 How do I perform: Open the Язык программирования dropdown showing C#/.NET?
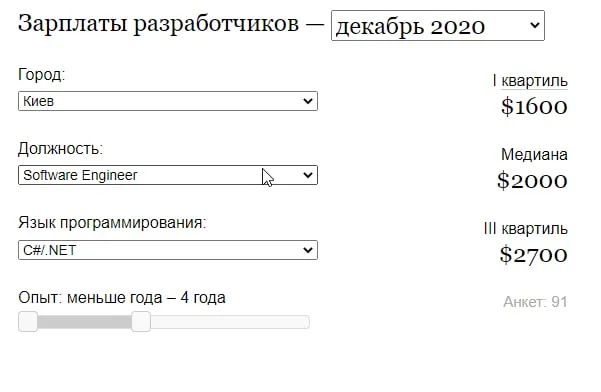(168, 250)
